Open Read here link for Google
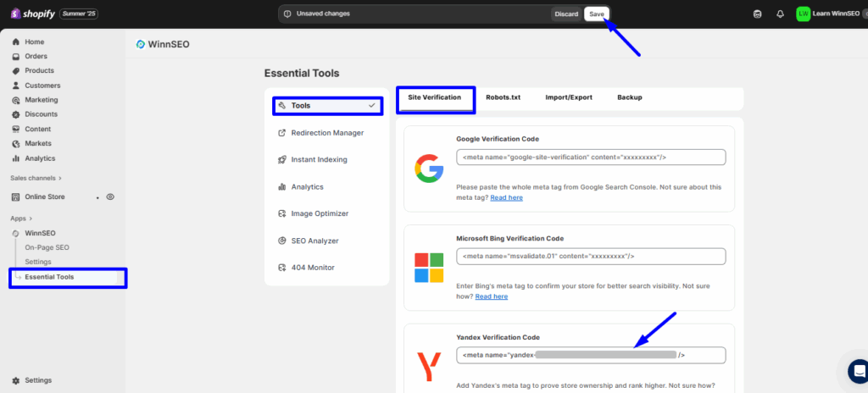Image resolution: width=868 pixels, height=393 pixels. pos(506,197)
